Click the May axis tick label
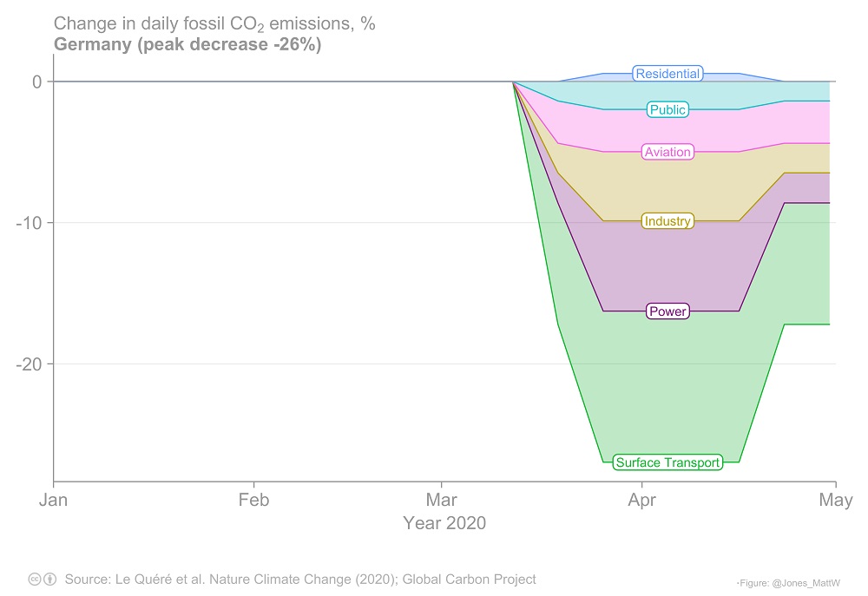The width and height of the screenshot is (868, 596). (836, 501)
